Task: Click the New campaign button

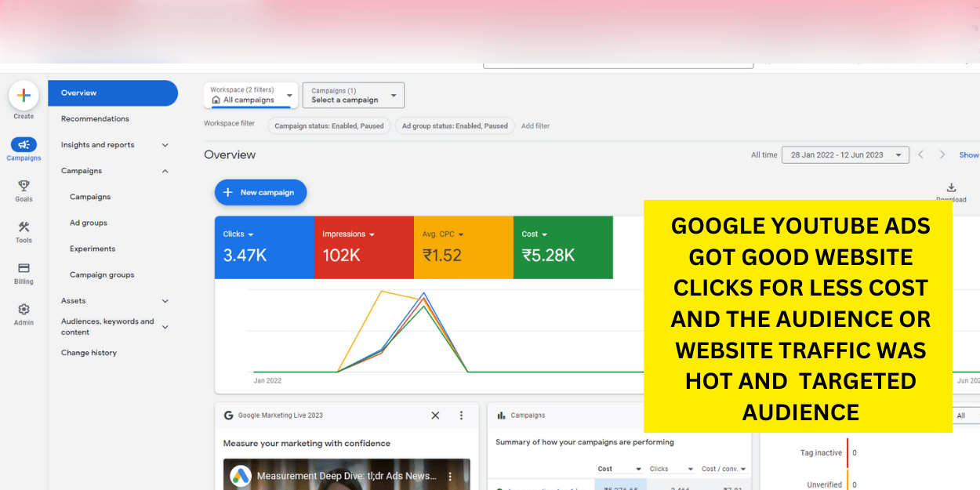Action: coord(260,192)
